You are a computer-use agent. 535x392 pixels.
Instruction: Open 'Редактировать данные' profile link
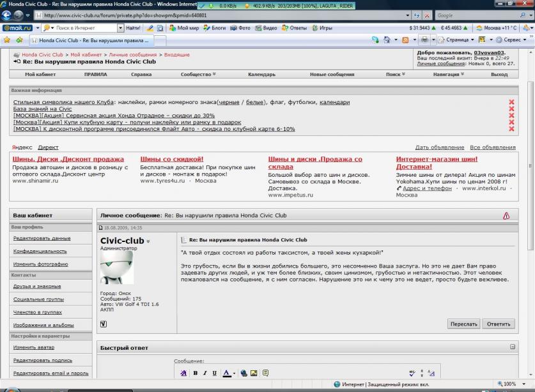pos(42,239)
